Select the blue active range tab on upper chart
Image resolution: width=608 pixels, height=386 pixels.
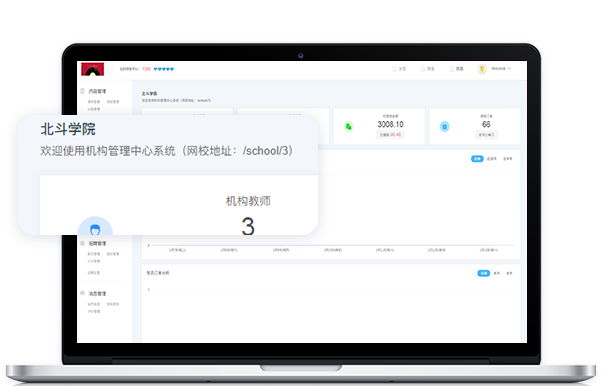[477, 159]
